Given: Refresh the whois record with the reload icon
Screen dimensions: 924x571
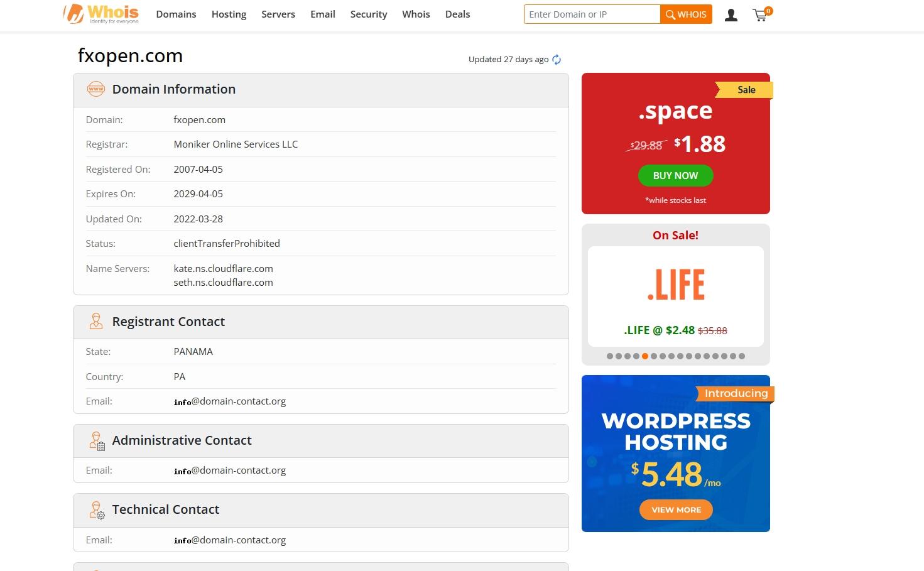Looking at the screenshot, I should pyautogui.click(x=557, y=60).
